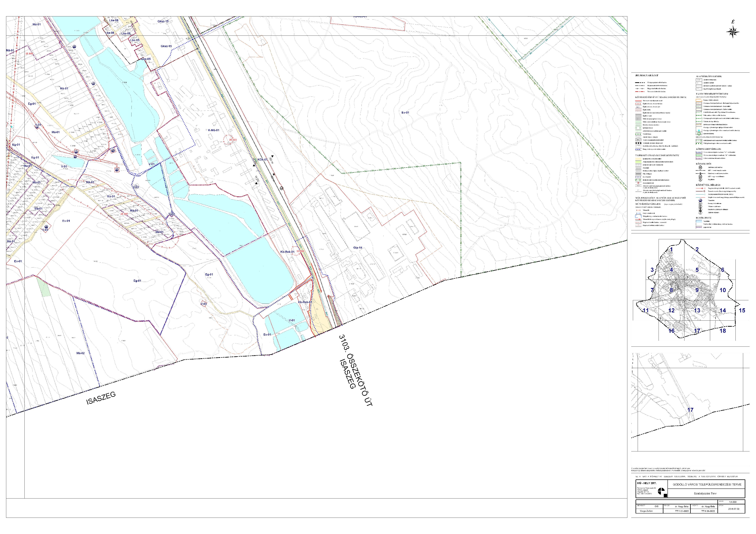
Task: Select sheet number 17 in index map
Action: click(697, 331)
